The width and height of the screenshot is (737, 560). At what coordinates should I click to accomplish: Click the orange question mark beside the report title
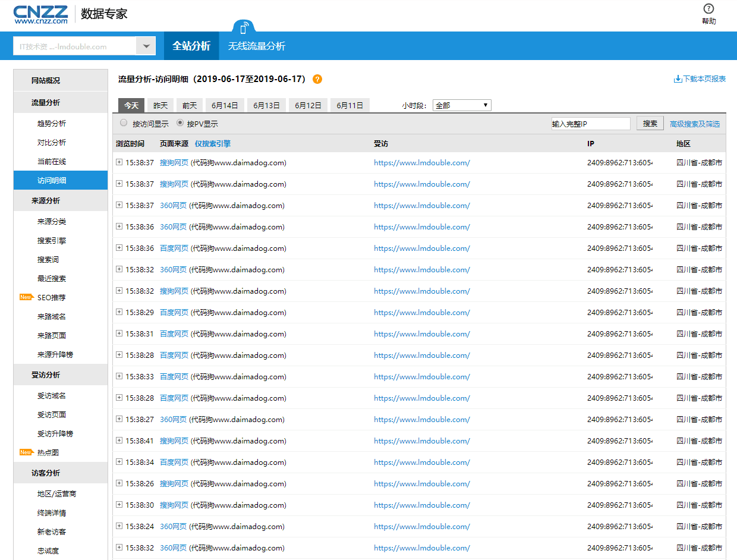[317, 79]
